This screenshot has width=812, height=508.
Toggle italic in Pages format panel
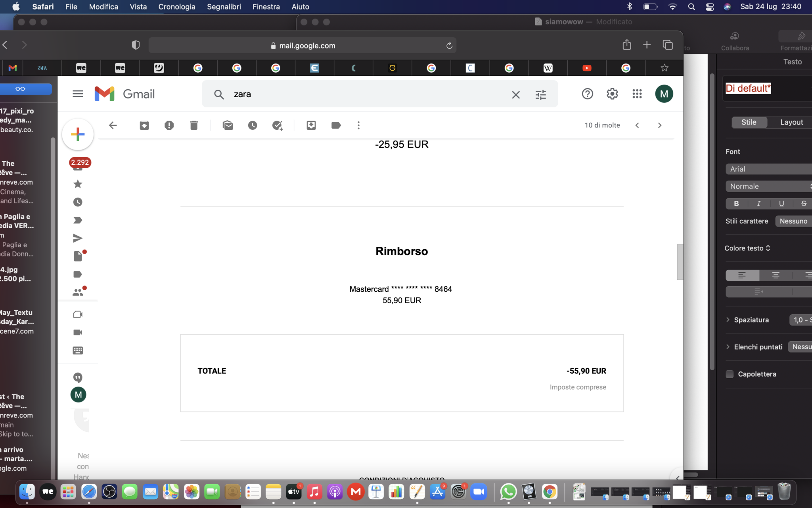pyautogui.click(x=759, y=204)
